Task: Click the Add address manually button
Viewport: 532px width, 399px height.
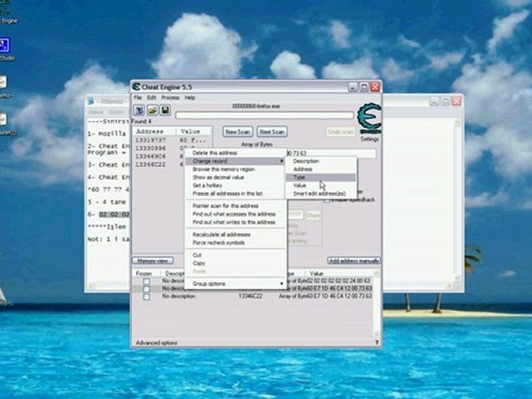Action: [x=354, y=260]
